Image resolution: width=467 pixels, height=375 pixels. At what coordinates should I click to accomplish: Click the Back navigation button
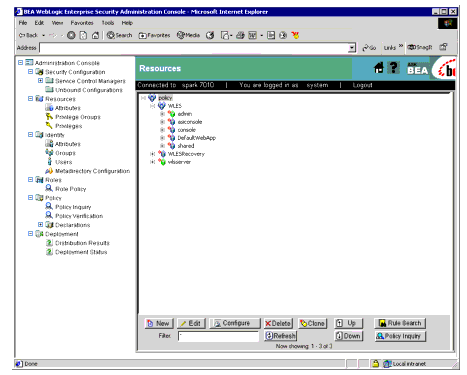[x=29, y=35]
